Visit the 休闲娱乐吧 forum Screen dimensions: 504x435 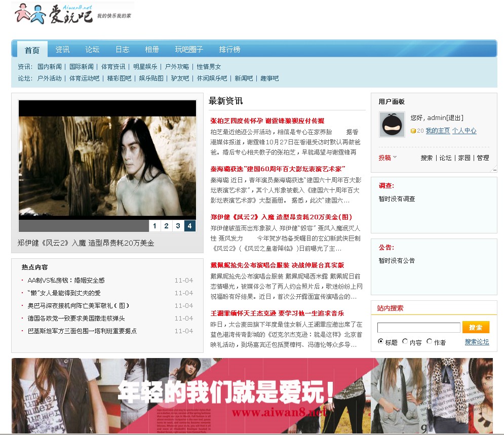pyautogui.click(x=212, y=78)
